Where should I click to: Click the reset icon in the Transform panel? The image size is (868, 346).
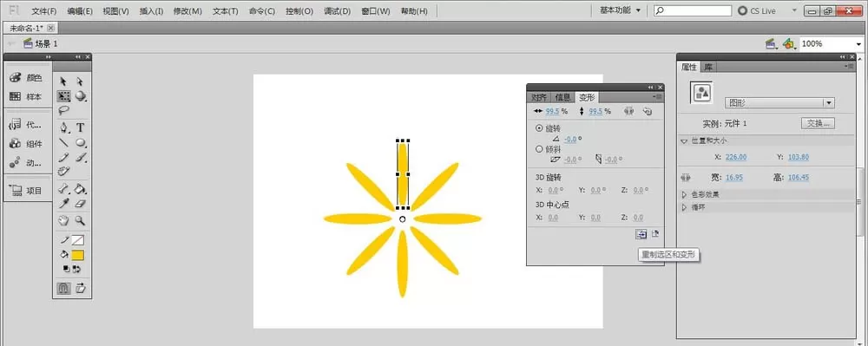click(648, 111)
